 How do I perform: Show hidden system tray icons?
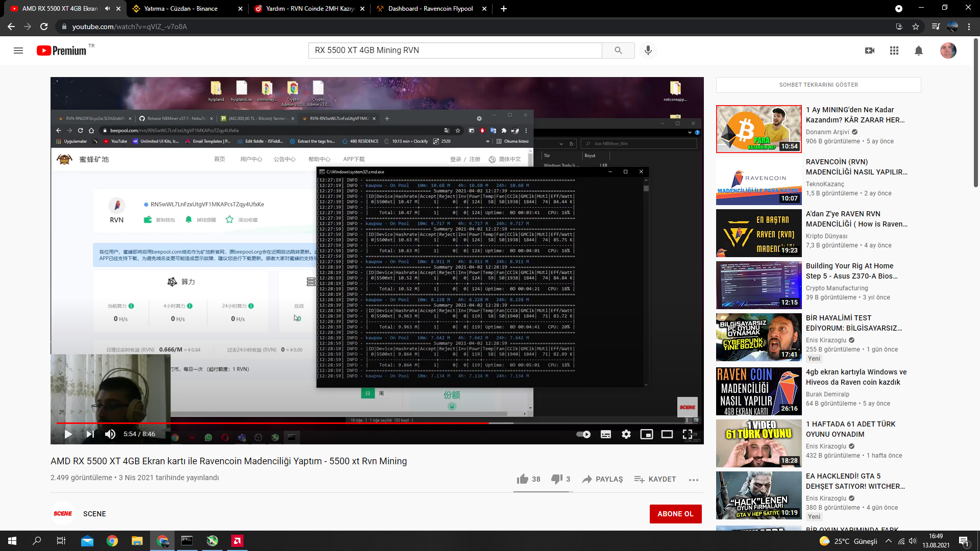[x=889, y=541]
